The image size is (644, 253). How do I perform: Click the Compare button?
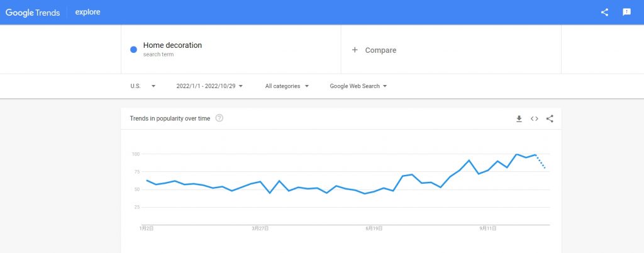click(380, 50)
